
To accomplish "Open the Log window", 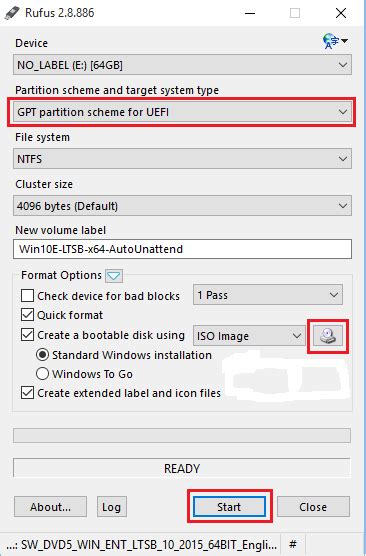I will point(112,507).
